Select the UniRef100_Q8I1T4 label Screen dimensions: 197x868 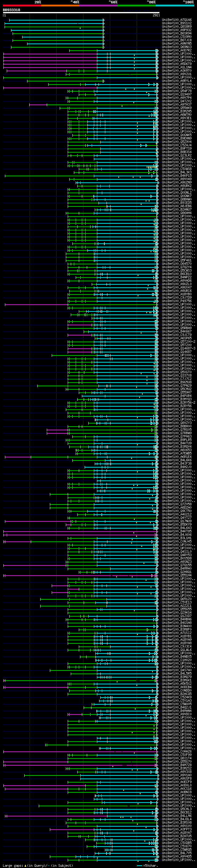click(177, 758)
